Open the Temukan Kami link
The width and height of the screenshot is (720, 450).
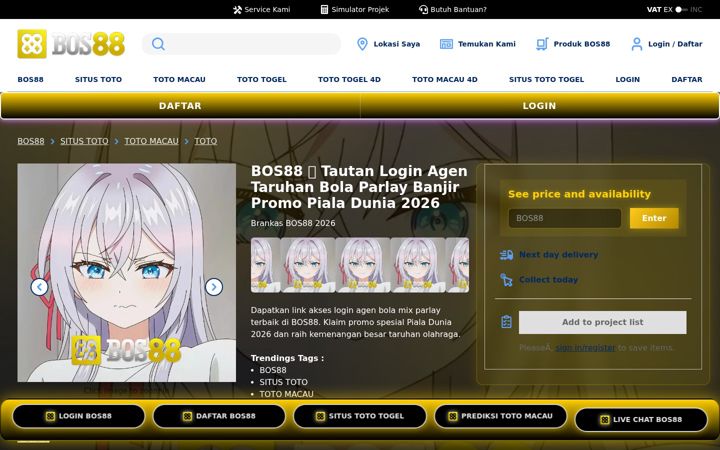point(487,44)
